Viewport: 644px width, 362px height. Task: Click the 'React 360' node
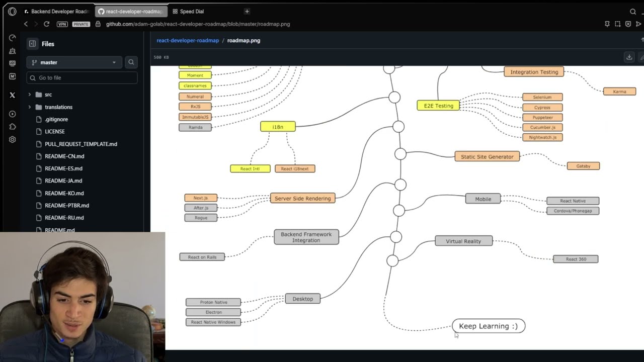click(576, 259)
